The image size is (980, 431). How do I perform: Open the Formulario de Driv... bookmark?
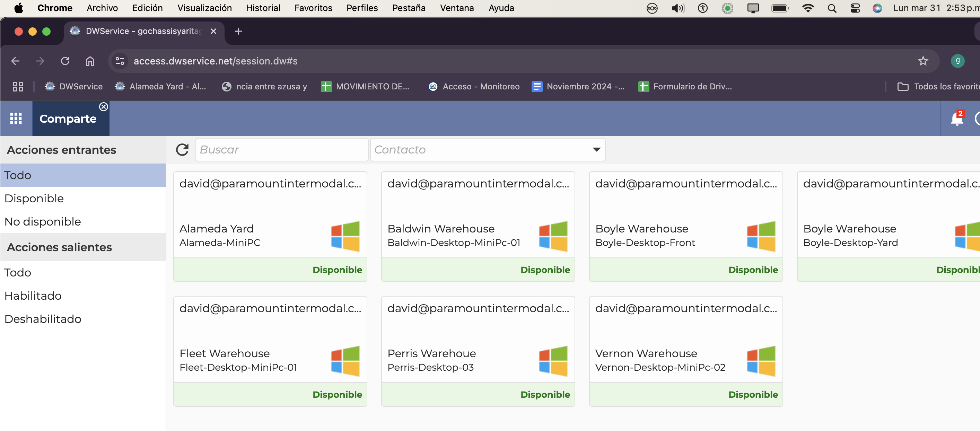pos(685,86)
